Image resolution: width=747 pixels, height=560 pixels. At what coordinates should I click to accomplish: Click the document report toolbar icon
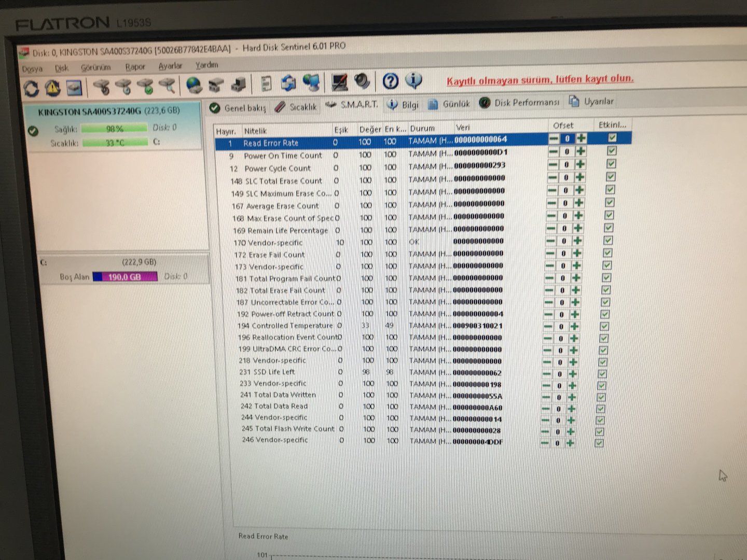(x=266, y=83)
